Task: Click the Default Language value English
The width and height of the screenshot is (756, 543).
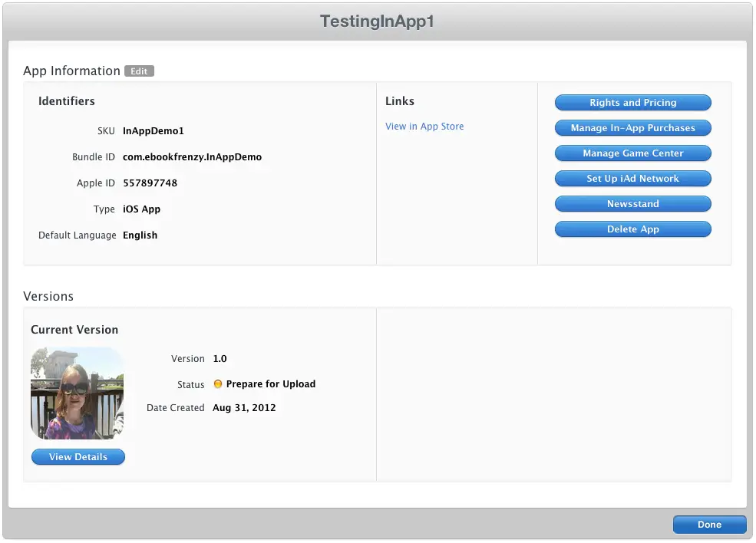Action: 140,235
